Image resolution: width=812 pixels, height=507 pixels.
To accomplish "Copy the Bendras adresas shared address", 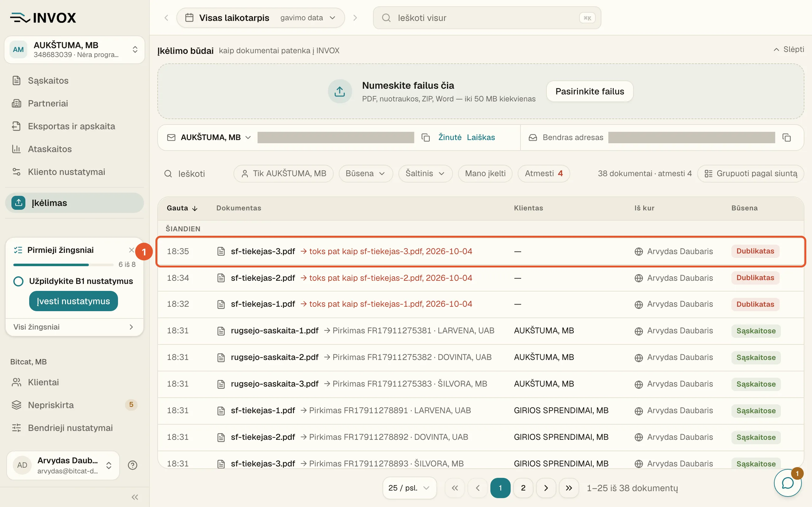I will tap(787, 138).
